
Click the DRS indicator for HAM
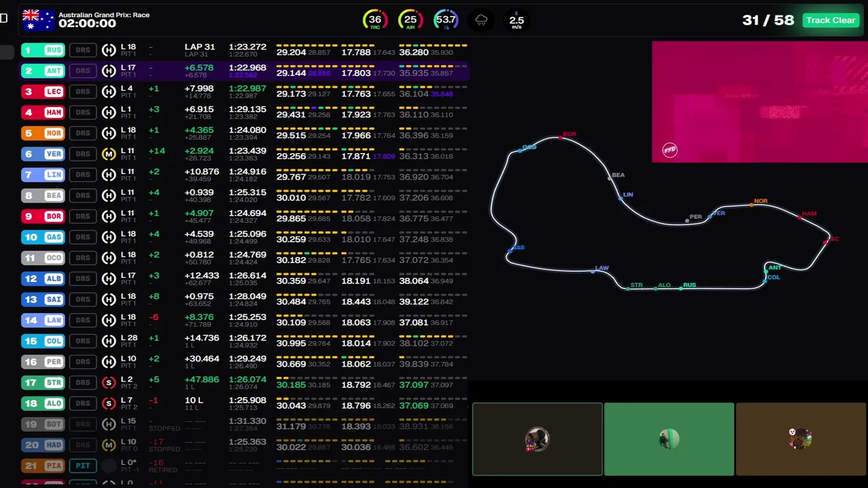coord(83,113)
